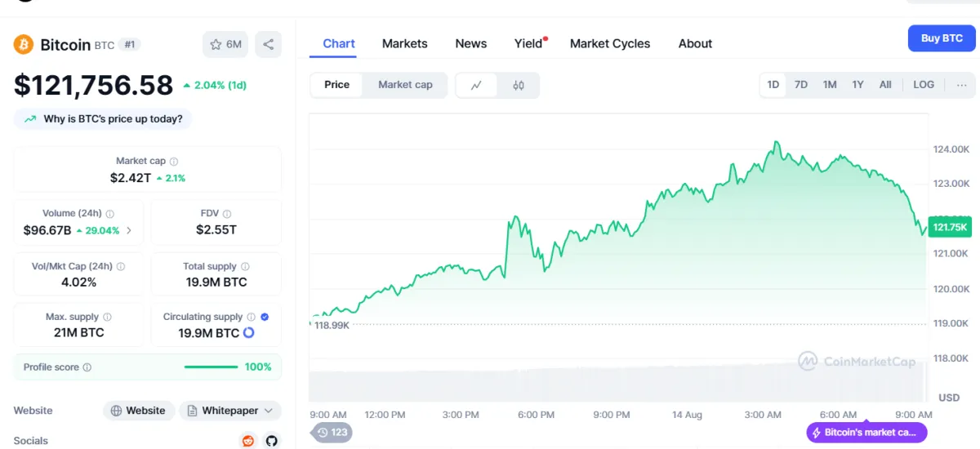980x449 pixels.
Task: Click Market cap info icon
Action: [174, 162]
